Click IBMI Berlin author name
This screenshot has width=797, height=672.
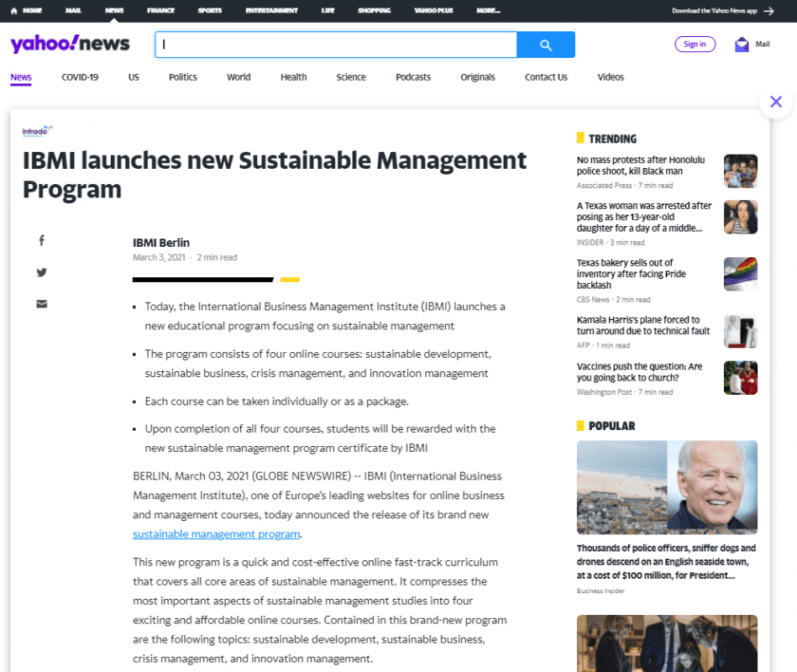(161, 243)
